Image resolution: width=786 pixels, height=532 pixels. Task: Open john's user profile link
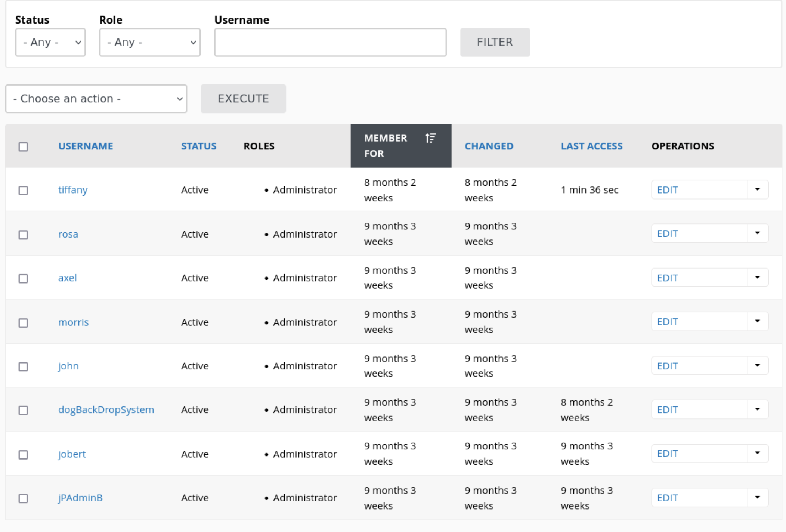click(x=68, y=366)
